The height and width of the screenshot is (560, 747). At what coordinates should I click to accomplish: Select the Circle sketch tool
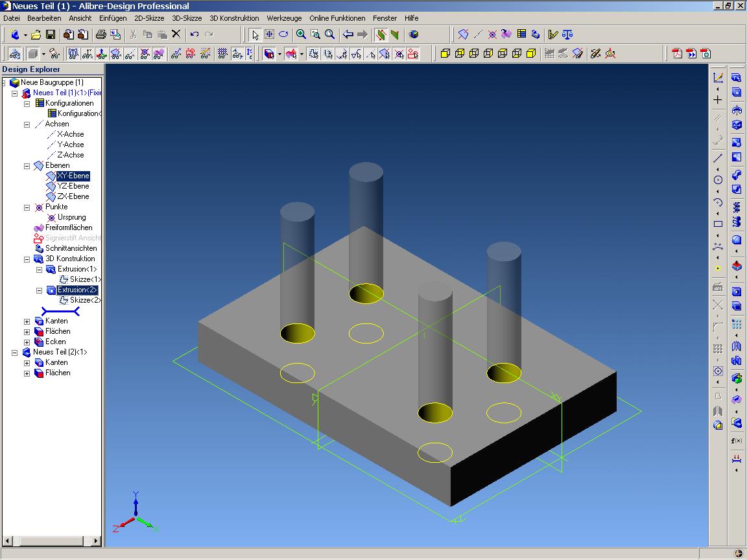[x=718, y=180]
